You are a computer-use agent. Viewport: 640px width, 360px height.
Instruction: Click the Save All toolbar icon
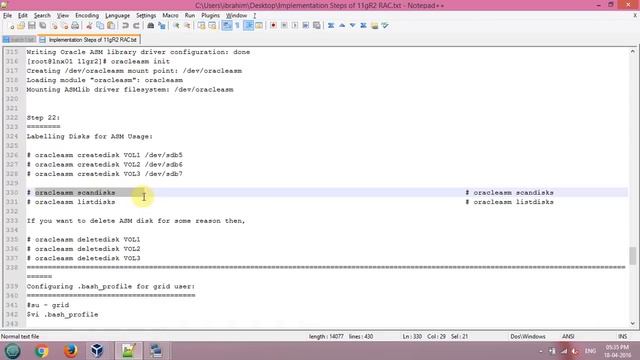(42, 26)
